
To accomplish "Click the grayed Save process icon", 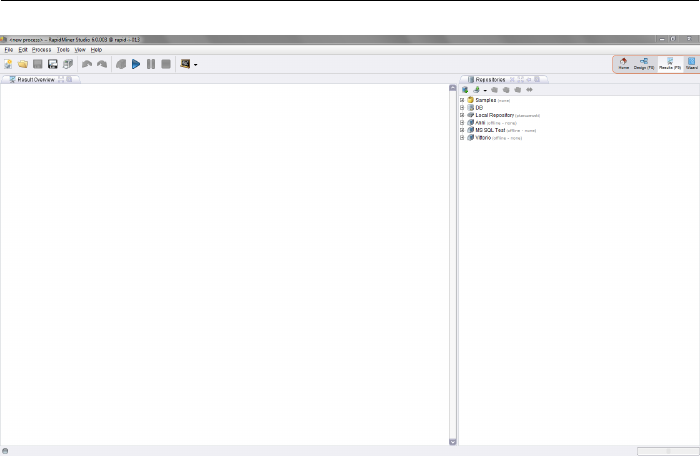I will (38, 64).
